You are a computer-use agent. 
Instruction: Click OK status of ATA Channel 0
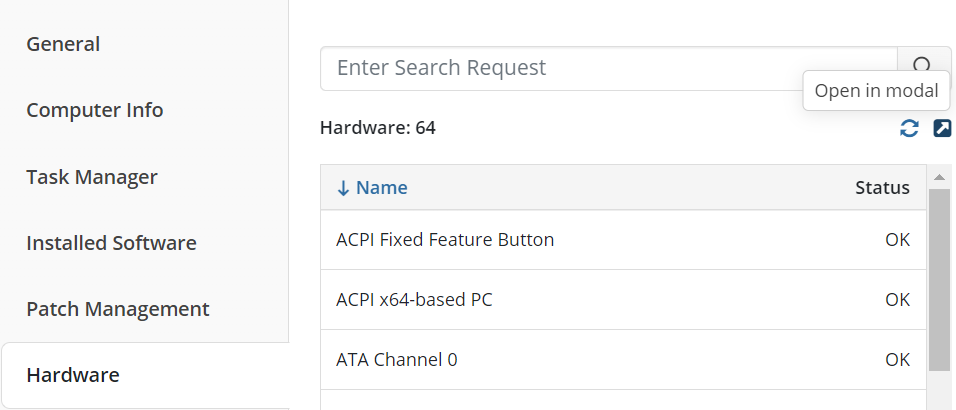click(x=897, y=360)
